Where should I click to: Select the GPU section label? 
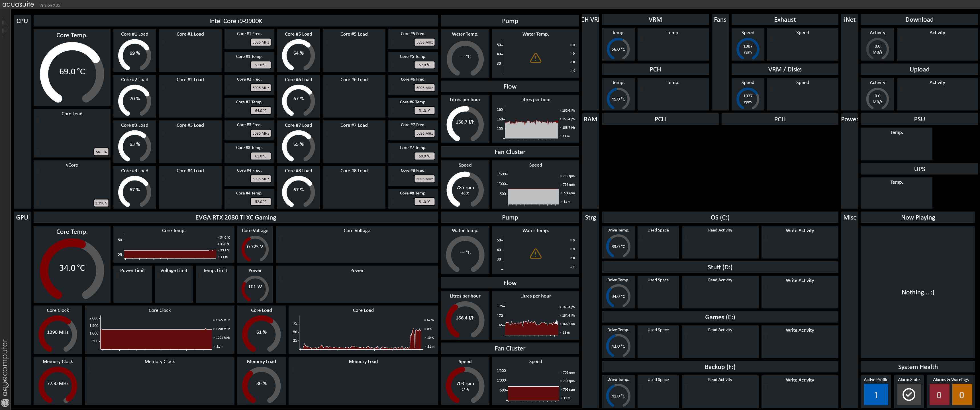point(22,218)
